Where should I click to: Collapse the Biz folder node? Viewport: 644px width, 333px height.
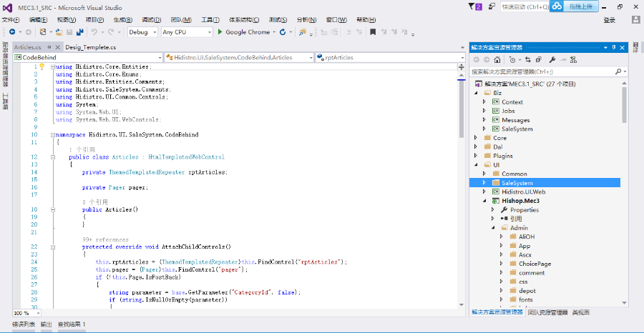[x=476, y=93]
